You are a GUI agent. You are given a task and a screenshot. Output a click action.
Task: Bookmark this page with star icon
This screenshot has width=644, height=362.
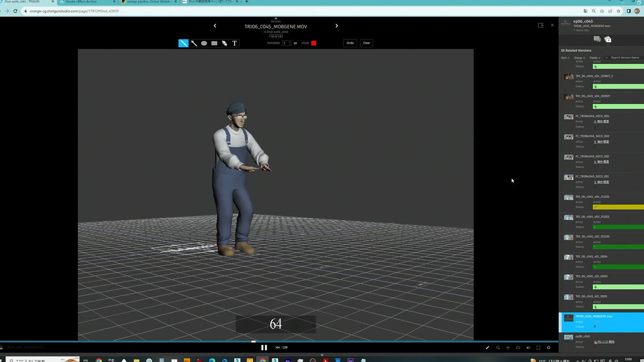[x=619, y=11]
